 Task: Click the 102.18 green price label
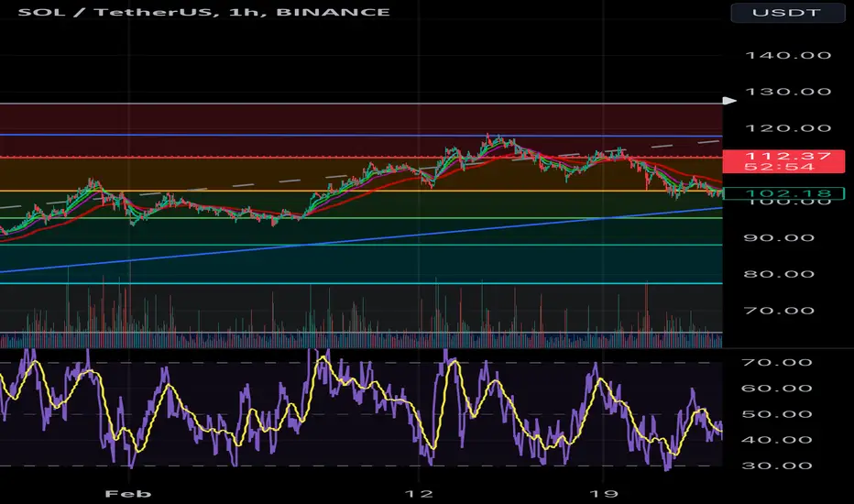coord(783,192)
